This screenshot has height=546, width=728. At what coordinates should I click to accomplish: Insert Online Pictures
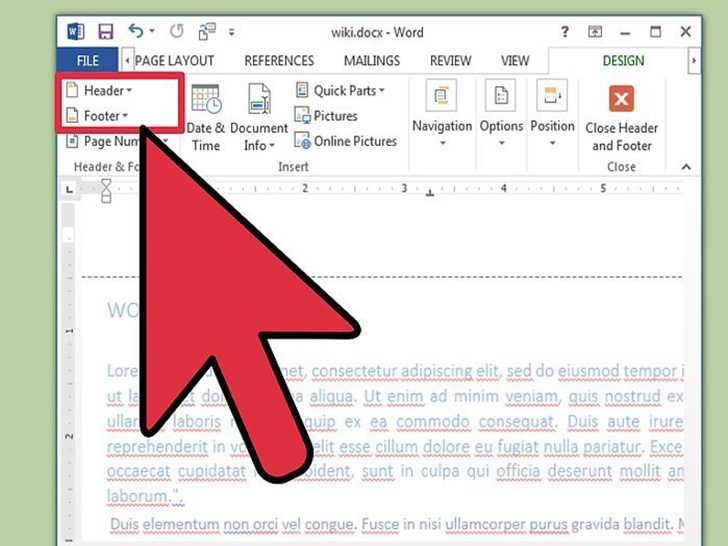(x=345, y=141)
